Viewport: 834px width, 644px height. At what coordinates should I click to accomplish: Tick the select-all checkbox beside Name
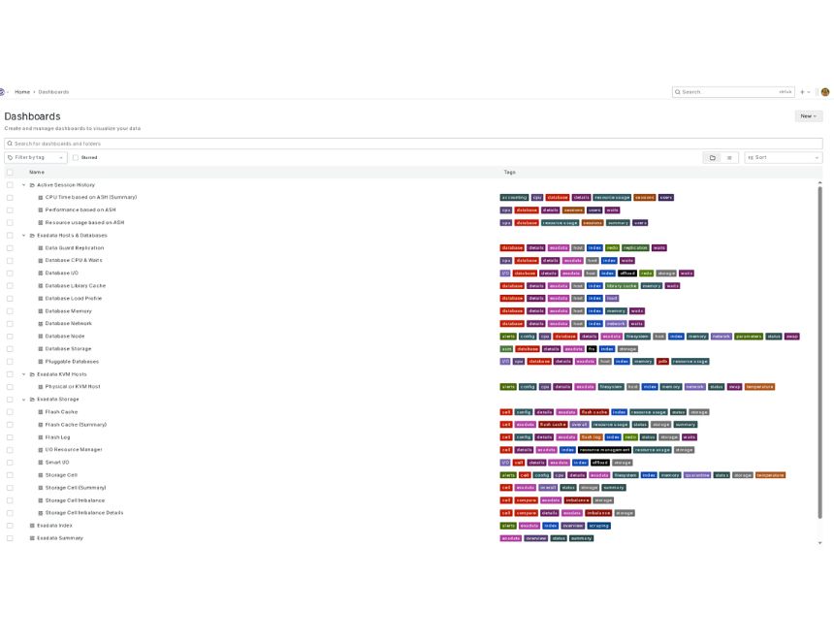(x=10, y=172)
